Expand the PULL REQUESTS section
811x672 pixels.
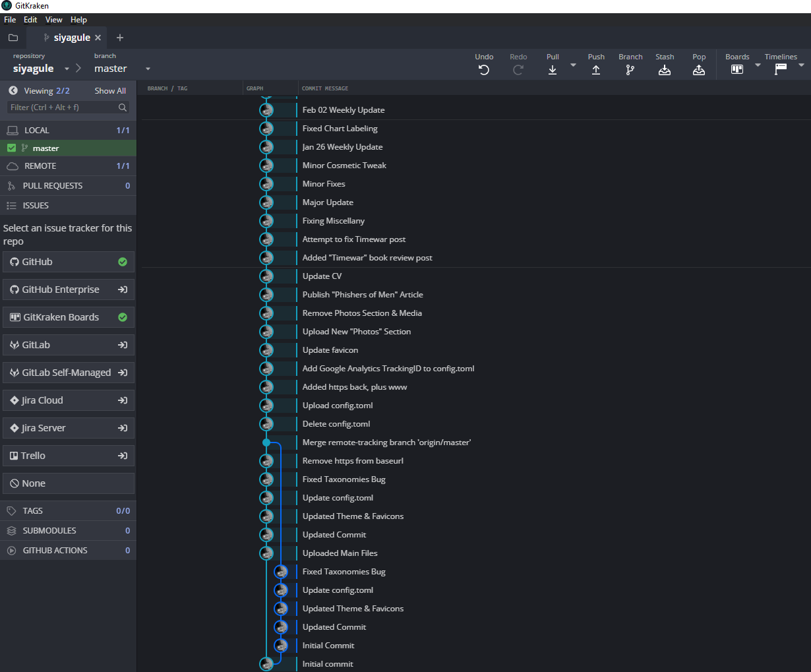pos(69,185)
